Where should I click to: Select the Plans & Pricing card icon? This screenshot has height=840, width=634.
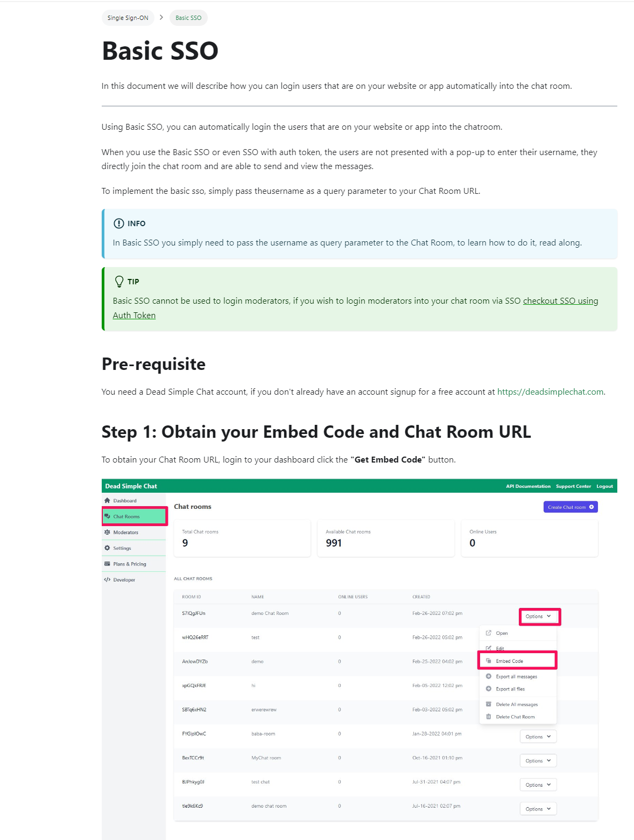(x=107, y=564)
